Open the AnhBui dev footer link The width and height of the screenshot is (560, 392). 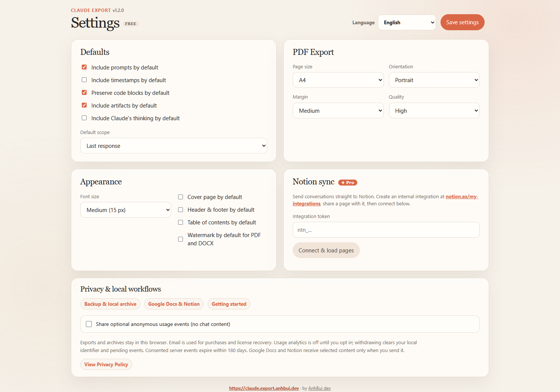(x=320, y=388)
